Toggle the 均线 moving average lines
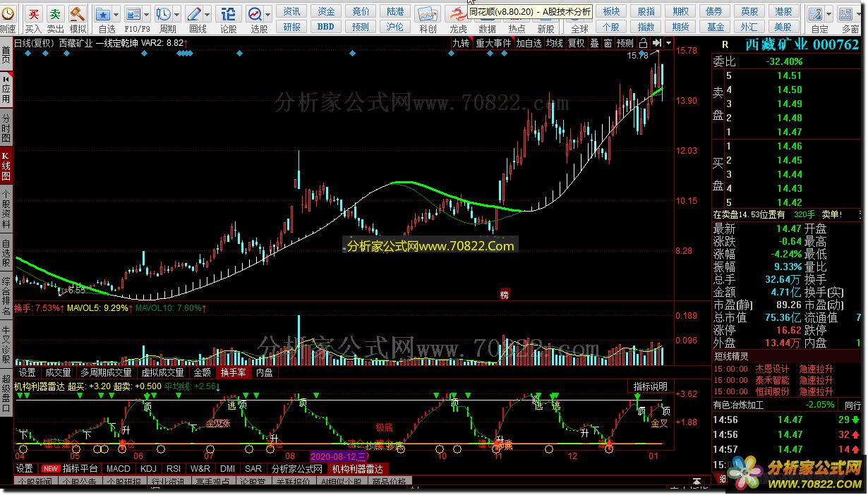Viewport: 868px width, 495px height. (555, 43)
